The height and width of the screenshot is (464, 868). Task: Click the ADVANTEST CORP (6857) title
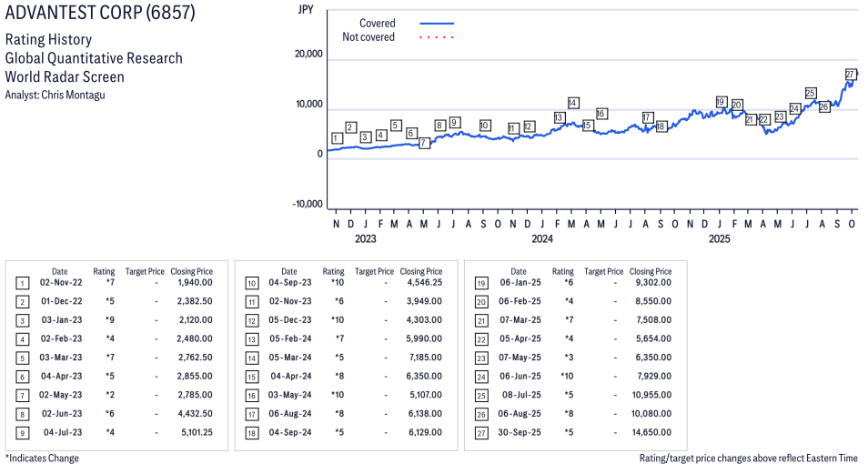pyautogui.click(x=100, y=14)
